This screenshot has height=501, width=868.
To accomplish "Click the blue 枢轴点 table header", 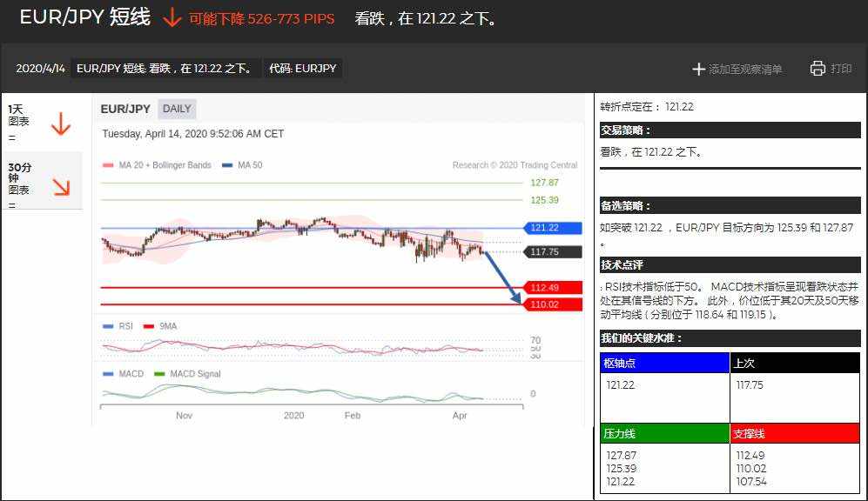I will coord(665,363).
